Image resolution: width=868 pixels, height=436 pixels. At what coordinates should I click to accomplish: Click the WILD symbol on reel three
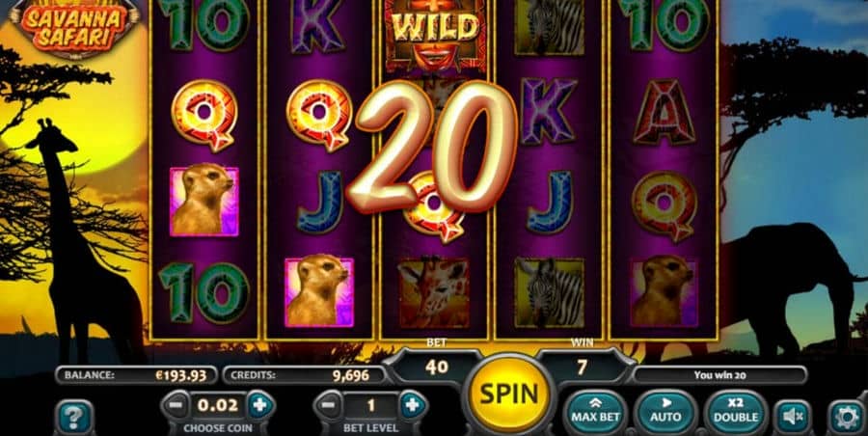coord(435,32)
